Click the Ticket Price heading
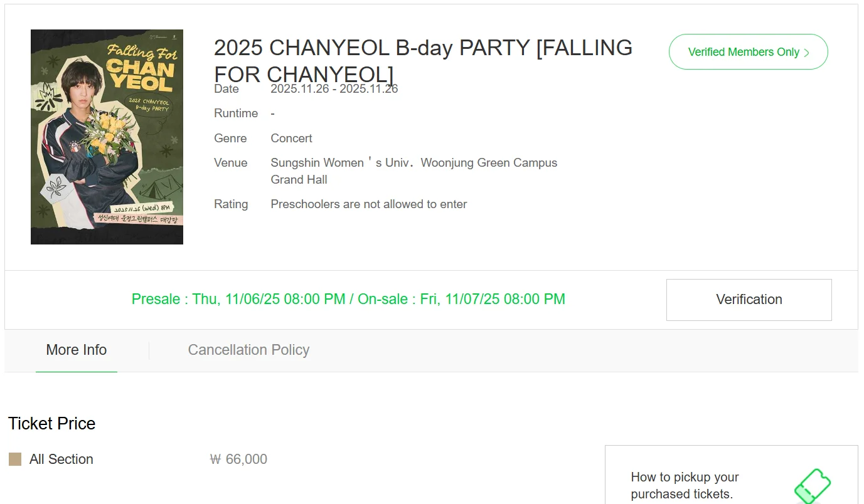The image size is (864, 504). point(51,423)
